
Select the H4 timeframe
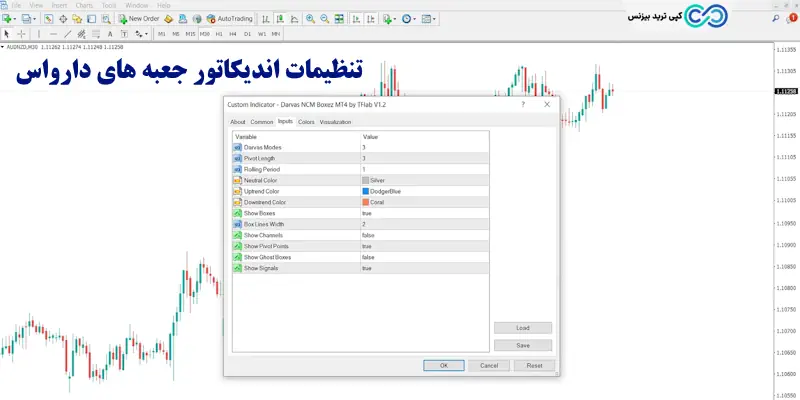[233, 34]
